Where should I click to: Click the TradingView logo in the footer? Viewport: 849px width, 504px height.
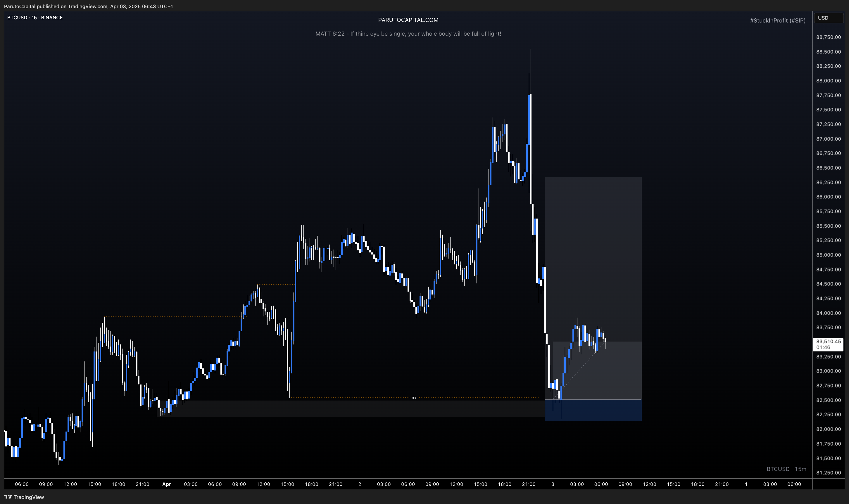click(x=24, y=497)
